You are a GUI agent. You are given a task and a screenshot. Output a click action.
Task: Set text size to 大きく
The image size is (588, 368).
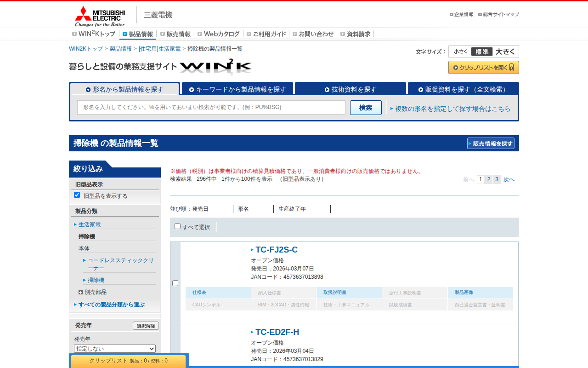504,51
